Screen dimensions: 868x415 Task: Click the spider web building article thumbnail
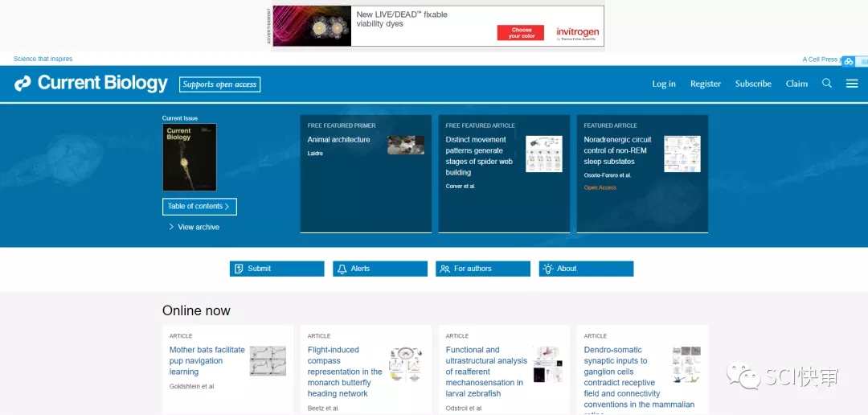point(543,153)
